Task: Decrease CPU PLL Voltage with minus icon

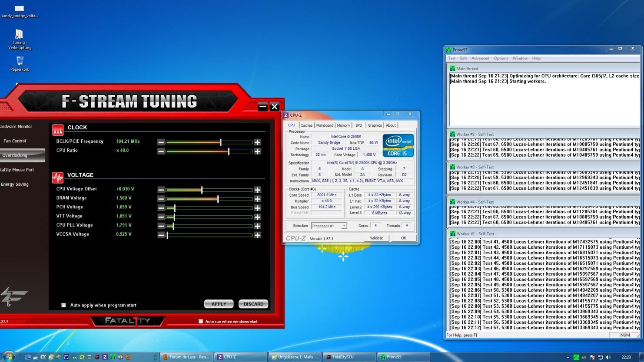Action: click(161, 226)
